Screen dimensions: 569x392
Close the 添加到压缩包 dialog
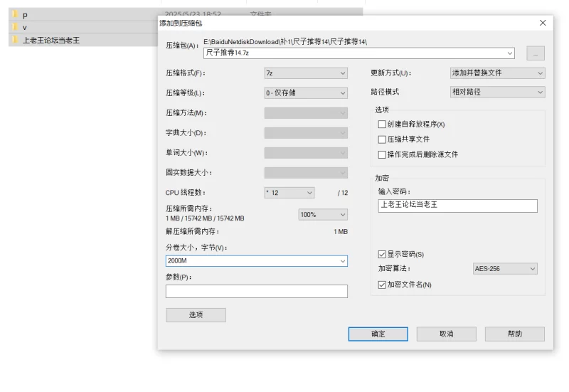point(543,23)
